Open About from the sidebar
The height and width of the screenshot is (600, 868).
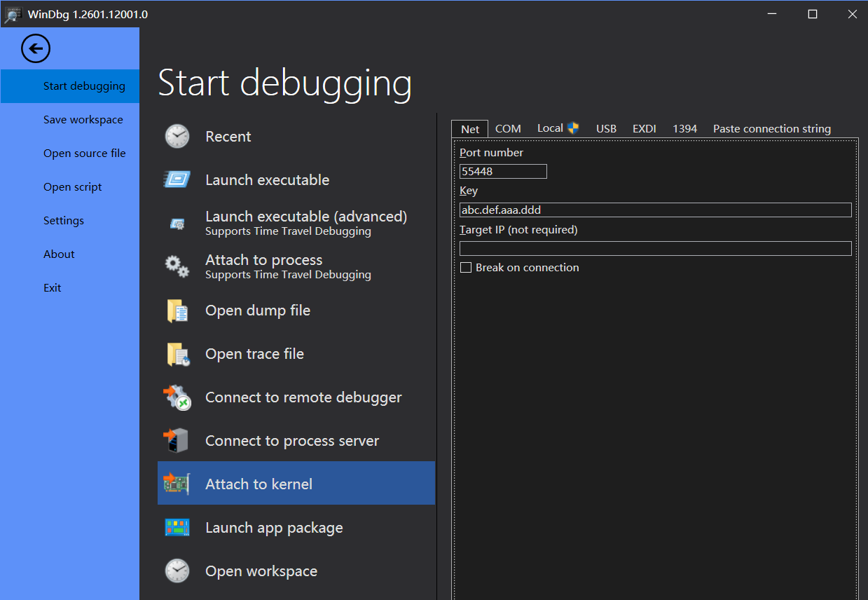[70, 254]
